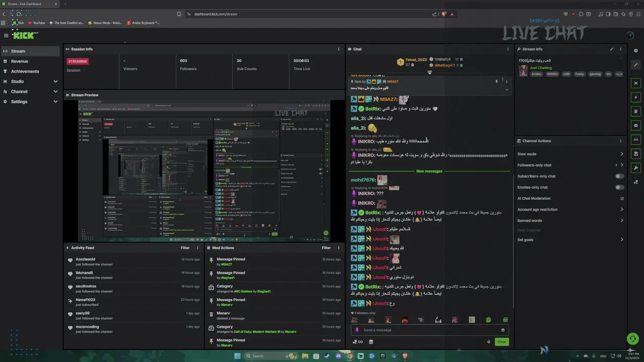Image resolution: width=644 pixels, height=362 pixels.
Task: Click the note icon in right sidebar
Action: [x=636, y=111]
